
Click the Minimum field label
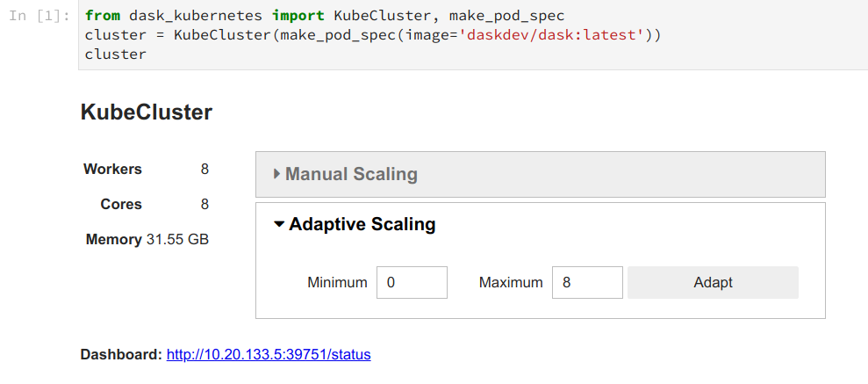pyautogui.click(x=337, y=283)
